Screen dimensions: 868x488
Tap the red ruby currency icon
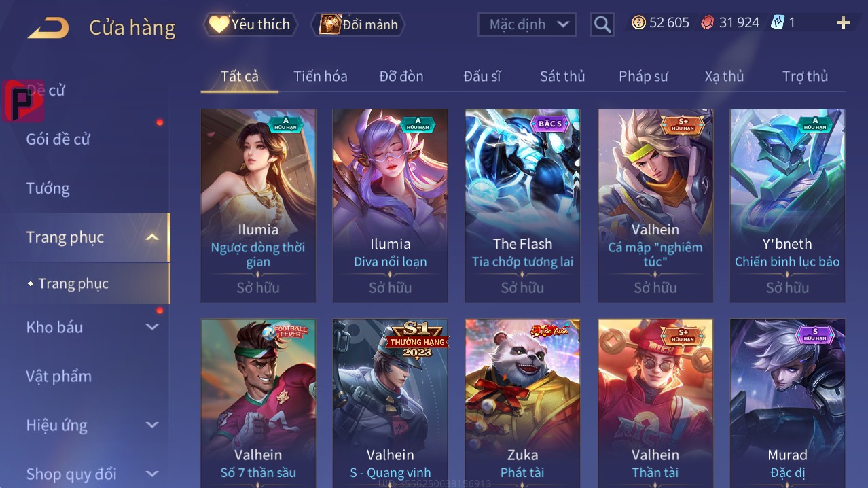coord(708,22)
